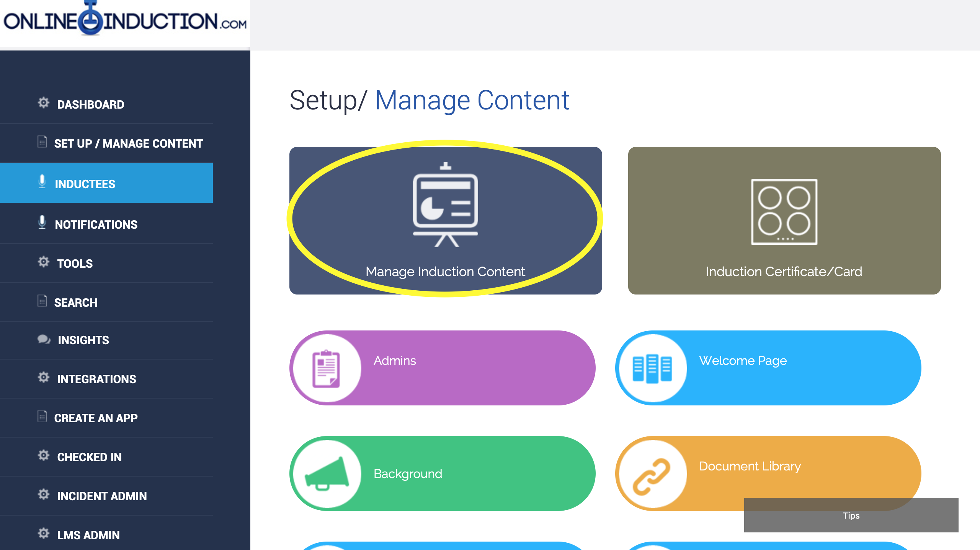The width and height of the screenshot is (980, 550).
Task: Click the Incident Admin gear icon
Action: [x=44, y=495]
